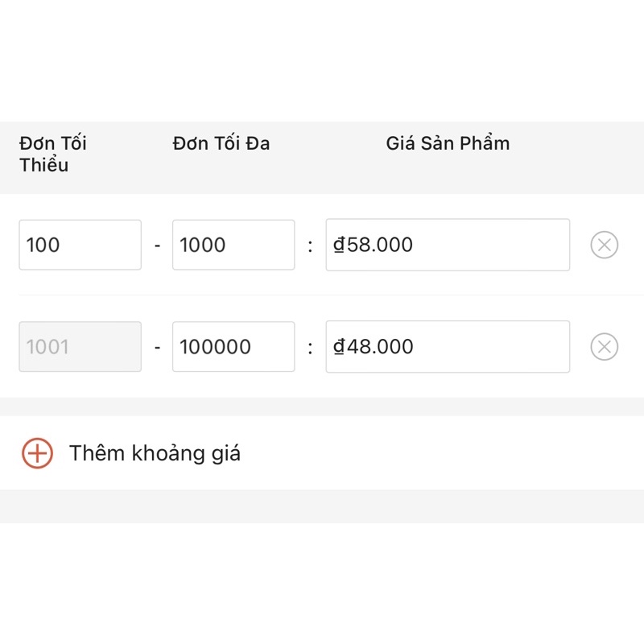Click the red plus circle icon
The width and height of the screenshot is (644, 644).
(37, 453)
